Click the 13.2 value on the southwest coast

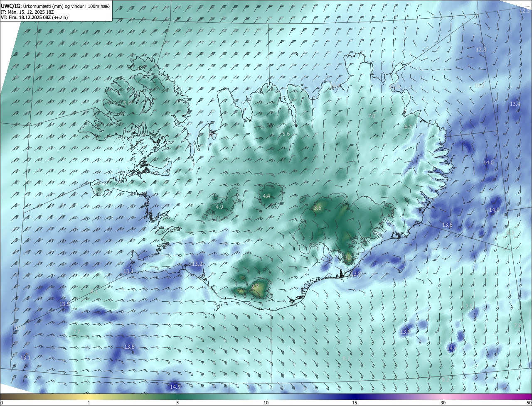coord(197,264)
